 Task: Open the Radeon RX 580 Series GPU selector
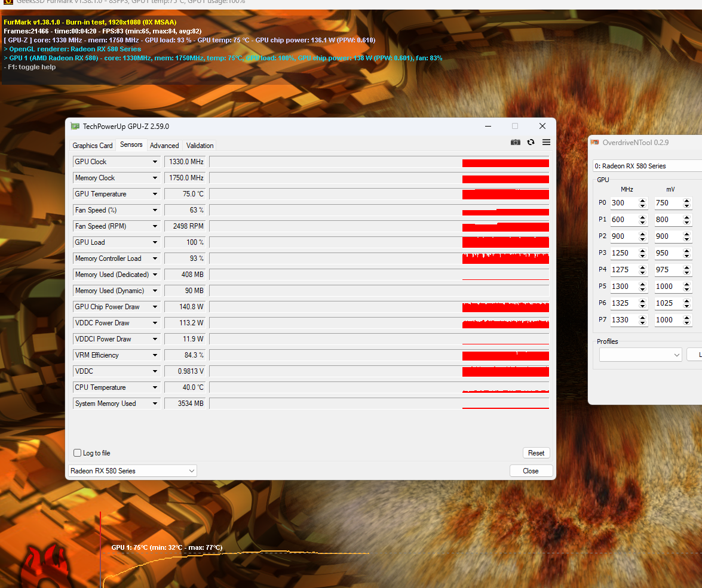coord(133,471)
